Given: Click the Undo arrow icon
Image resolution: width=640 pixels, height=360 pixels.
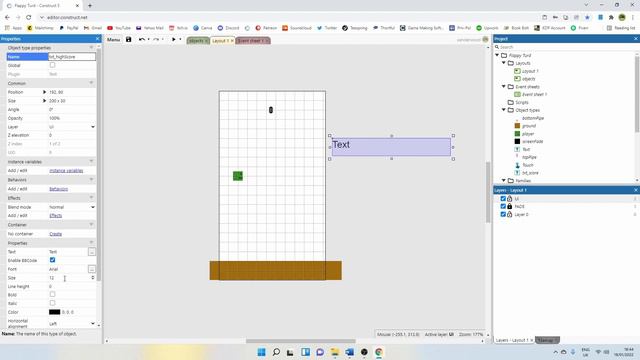Looking at the screenshot, I should coord(142,40).
